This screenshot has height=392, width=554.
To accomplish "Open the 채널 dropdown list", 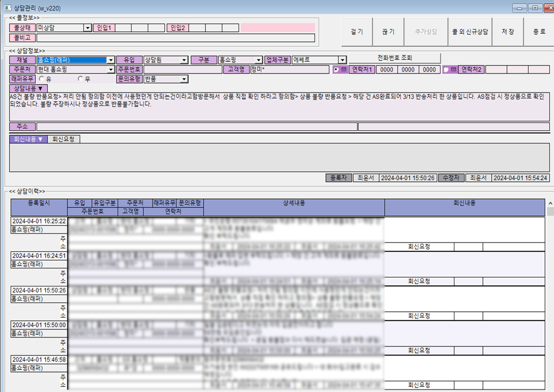I will (x=110, y=60).
